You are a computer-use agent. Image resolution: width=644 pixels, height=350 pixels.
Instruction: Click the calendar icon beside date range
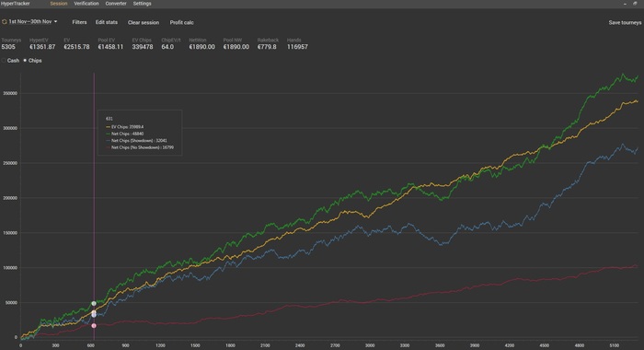(x=4, y=22)
